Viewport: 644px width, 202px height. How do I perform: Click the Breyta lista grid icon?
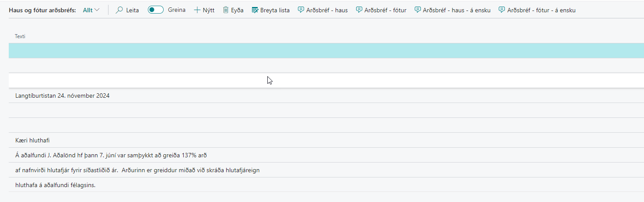[255, 10]
